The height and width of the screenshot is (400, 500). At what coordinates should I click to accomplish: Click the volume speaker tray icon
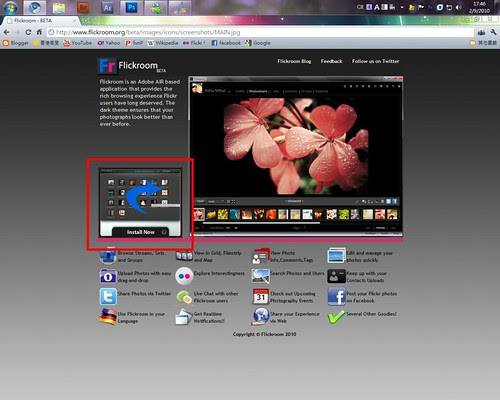click(459, 7)
